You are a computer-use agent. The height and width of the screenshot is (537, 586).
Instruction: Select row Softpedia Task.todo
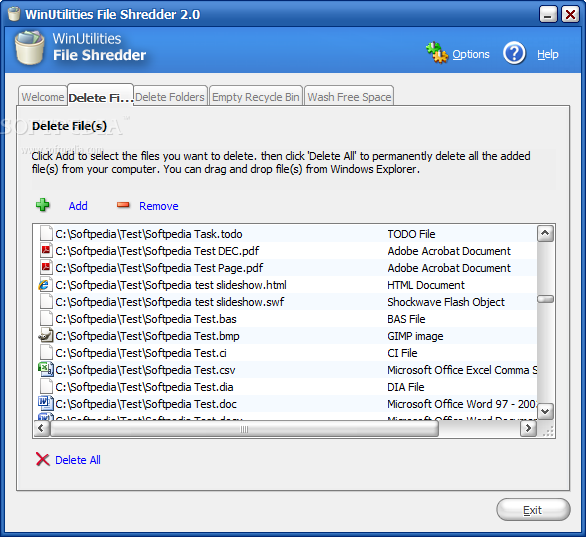pyautogui.click(x=285, y=234)
